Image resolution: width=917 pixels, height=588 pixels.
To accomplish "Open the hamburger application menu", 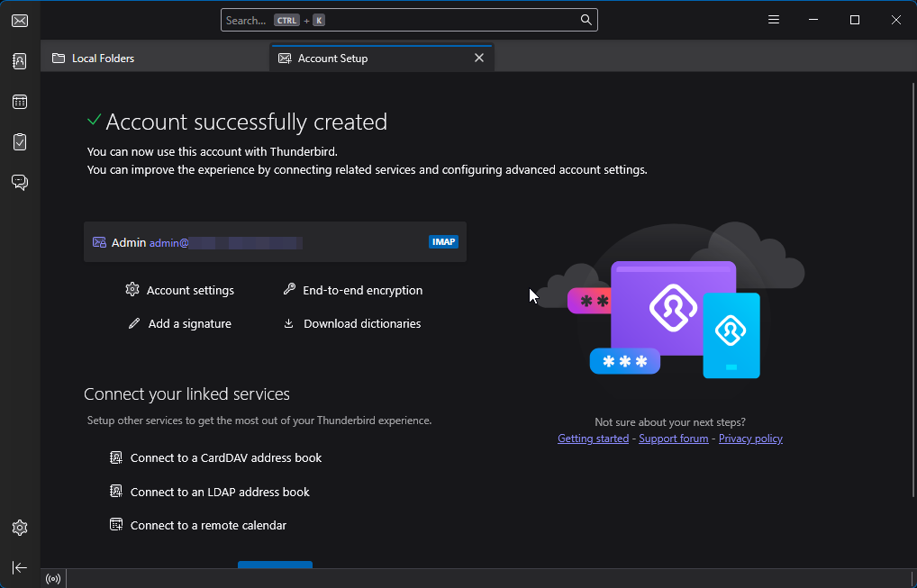I will 774,20.
